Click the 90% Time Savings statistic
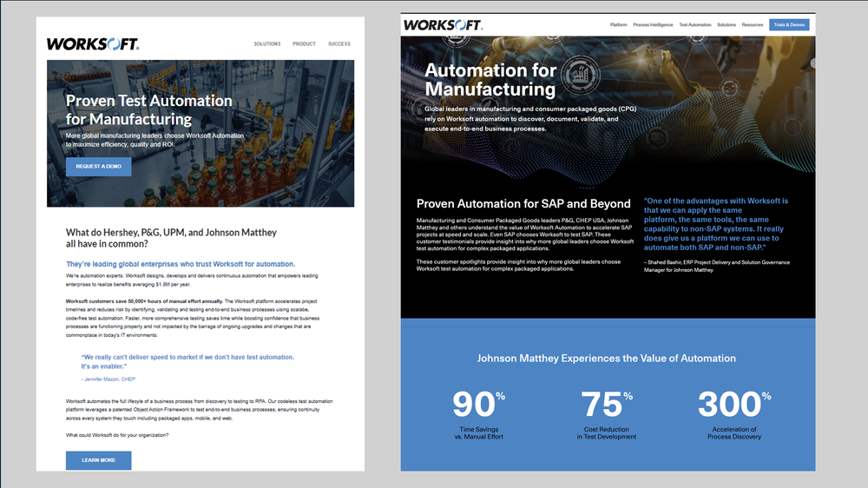Screen dimensions: 868x488 point(479,414)
